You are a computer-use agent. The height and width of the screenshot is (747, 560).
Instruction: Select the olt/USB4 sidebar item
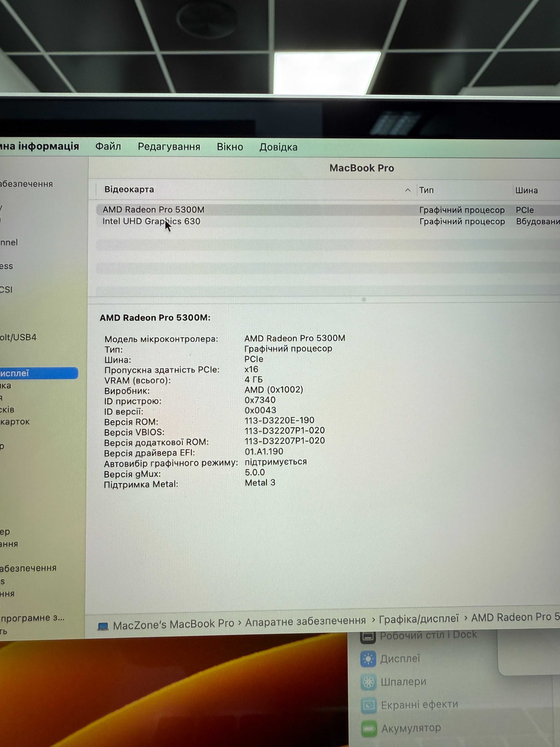18,337
